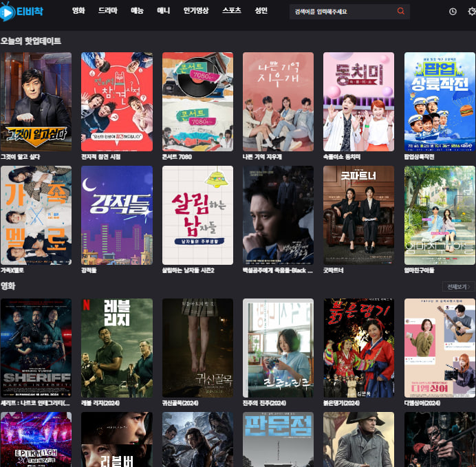Open 엄마친구아들 poster
The height and width of the screenshot is (467, 476).
[440, 215]
